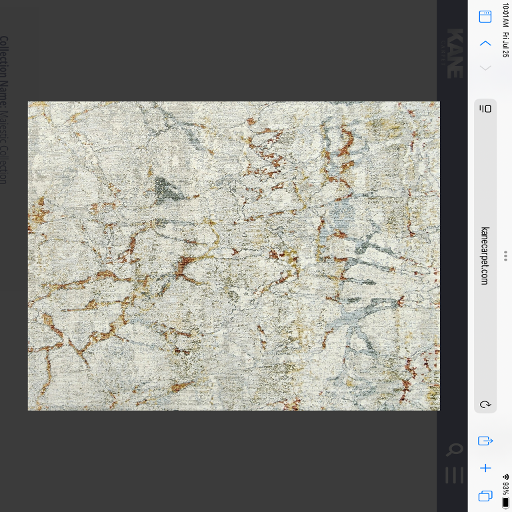The width and height of the screenshot is (512, 512).
Task: Open the reader/page settings icon in address bar
Action: [485, 109]
